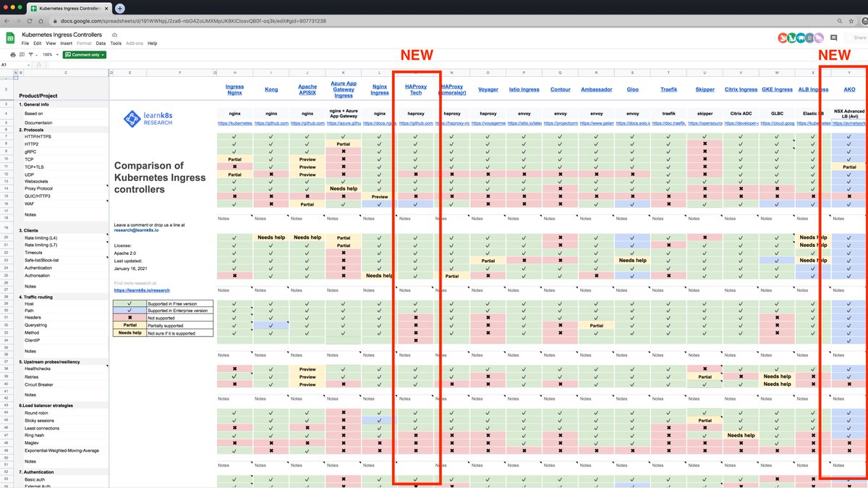Click the Print icon in the toolbar
This screenshot has height=488, width=868.
coord(13,54)
